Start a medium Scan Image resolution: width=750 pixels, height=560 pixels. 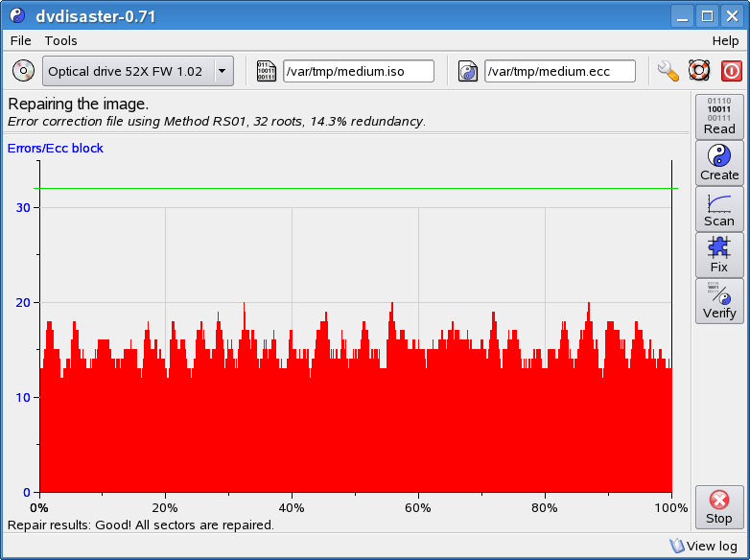pyautogui.click(x=719, y=208)
